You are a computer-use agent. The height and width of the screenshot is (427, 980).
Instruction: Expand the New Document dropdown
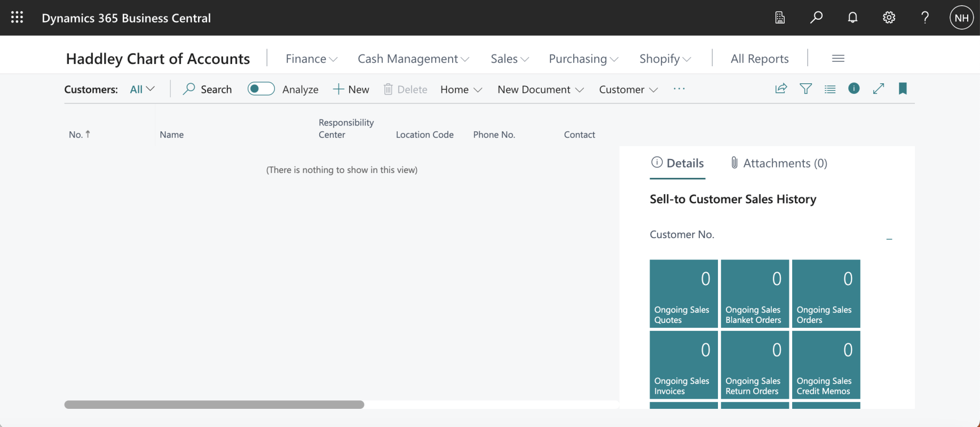tap(540, 90)
